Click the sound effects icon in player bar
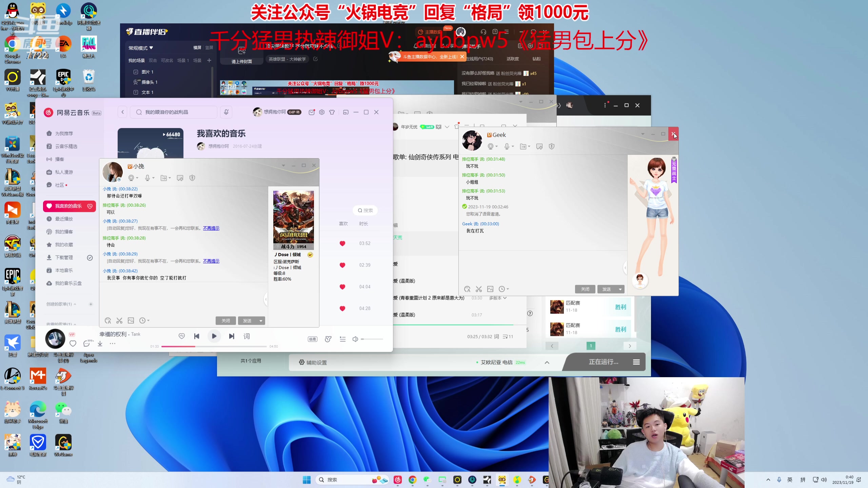Screen dimensions: 868x488 pyautogui.click(x=328, y=339)
